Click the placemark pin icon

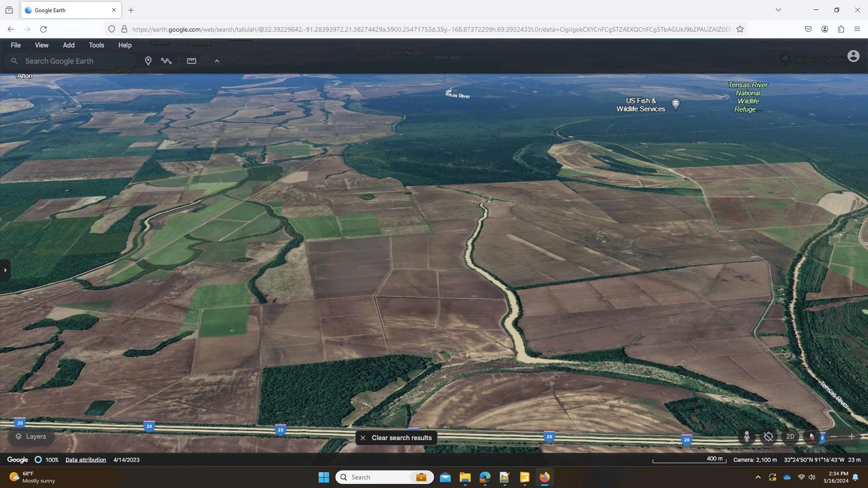click(148, 61)
